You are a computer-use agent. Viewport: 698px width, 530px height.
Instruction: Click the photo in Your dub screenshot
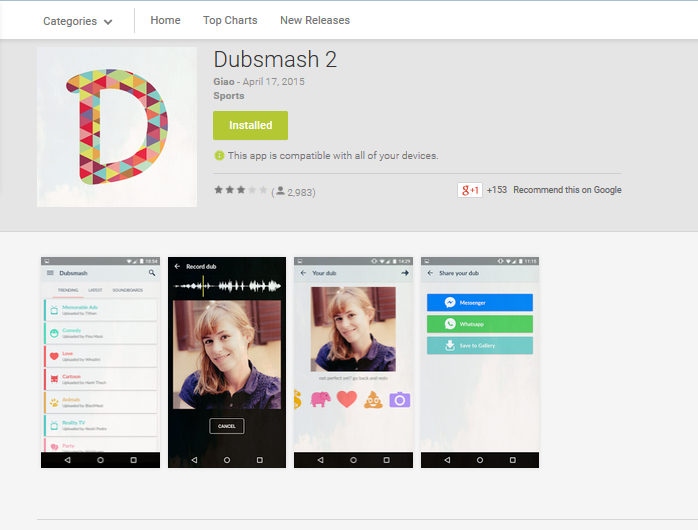(x=353, y=329)
